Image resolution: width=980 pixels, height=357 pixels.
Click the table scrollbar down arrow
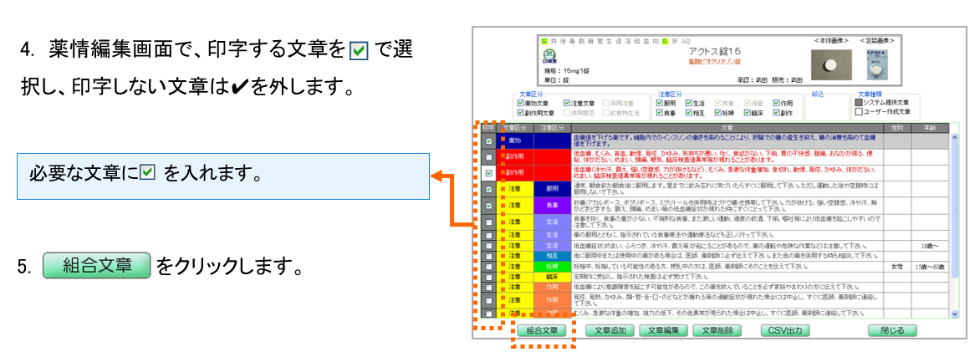[957, 313]
